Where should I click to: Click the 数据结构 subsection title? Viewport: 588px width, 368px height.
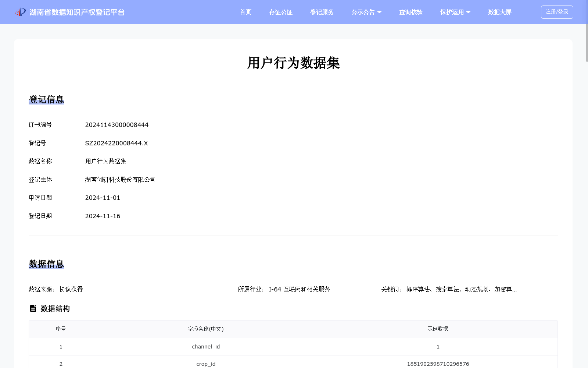[x=55, y=308]
